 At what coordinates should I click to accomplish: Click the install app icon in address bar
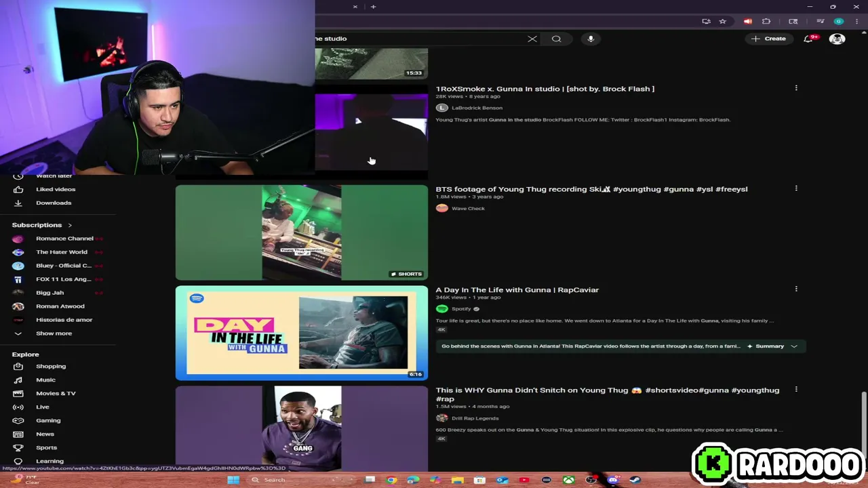click(706, 22)
